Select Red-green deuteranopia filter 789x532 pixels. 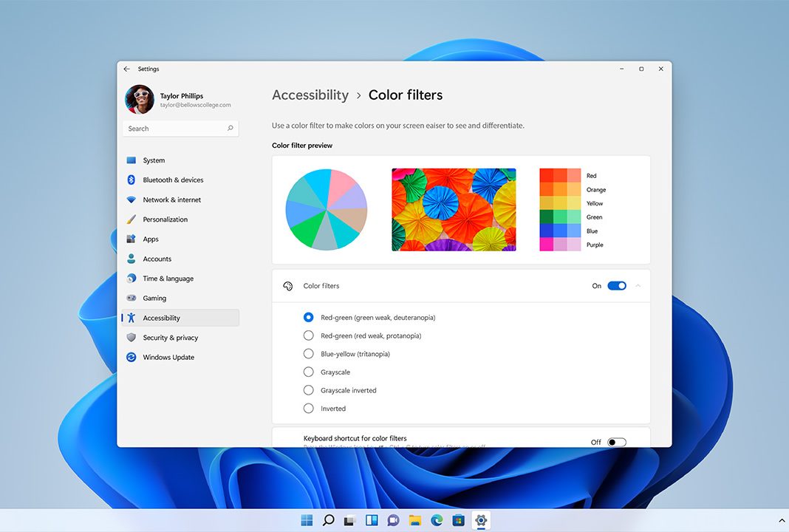[x=309, y=318]
